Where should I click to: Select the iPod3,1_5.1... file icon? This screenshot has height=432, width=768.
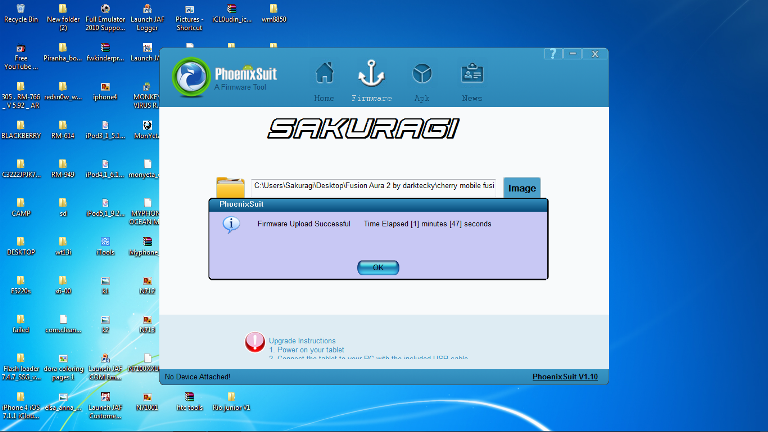[105, 130]
